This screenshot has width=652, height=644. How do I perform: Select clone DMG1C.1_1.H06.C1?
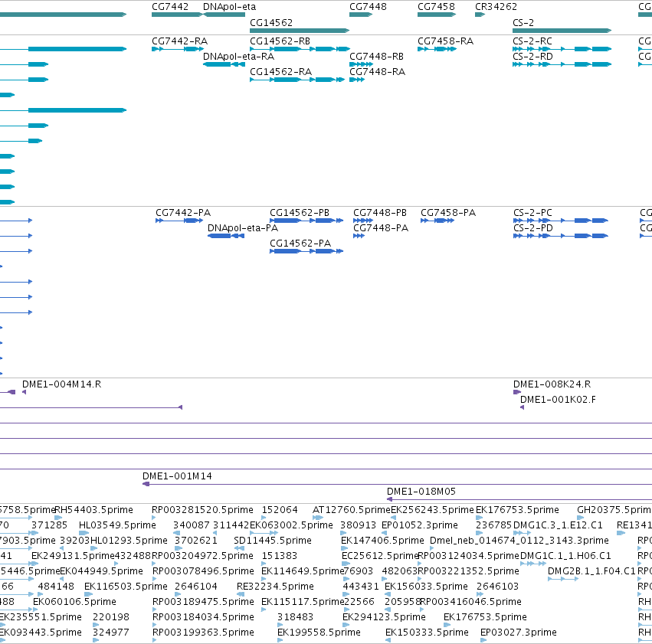(x=565, y=556)
